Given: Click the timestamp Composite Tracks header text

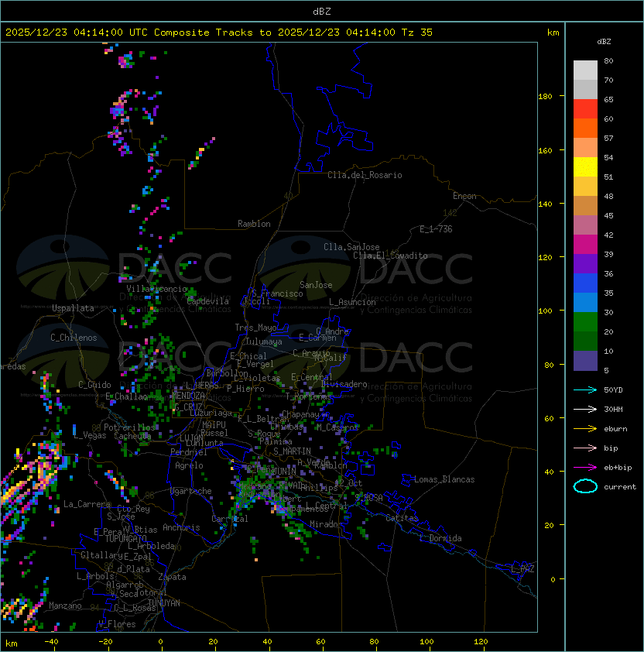Looking at the screenshot, I should [x=219, y=33].
